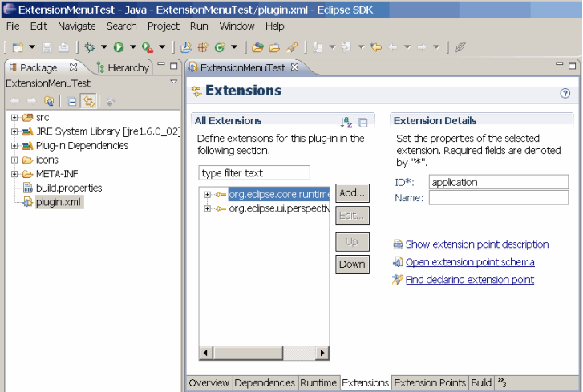Click the New Java Class icon

tap(220, 47)
